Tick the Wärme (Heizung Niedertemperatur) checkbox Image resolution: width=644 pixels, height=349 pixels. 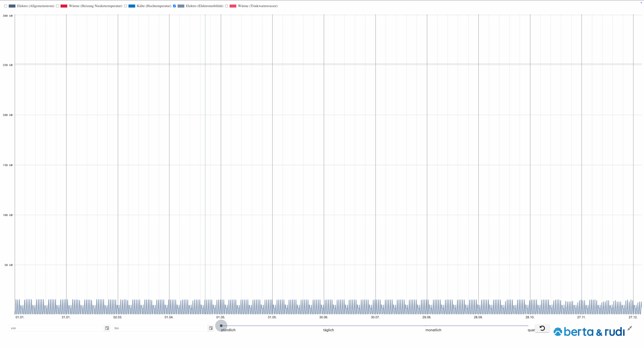pos(57,6)
